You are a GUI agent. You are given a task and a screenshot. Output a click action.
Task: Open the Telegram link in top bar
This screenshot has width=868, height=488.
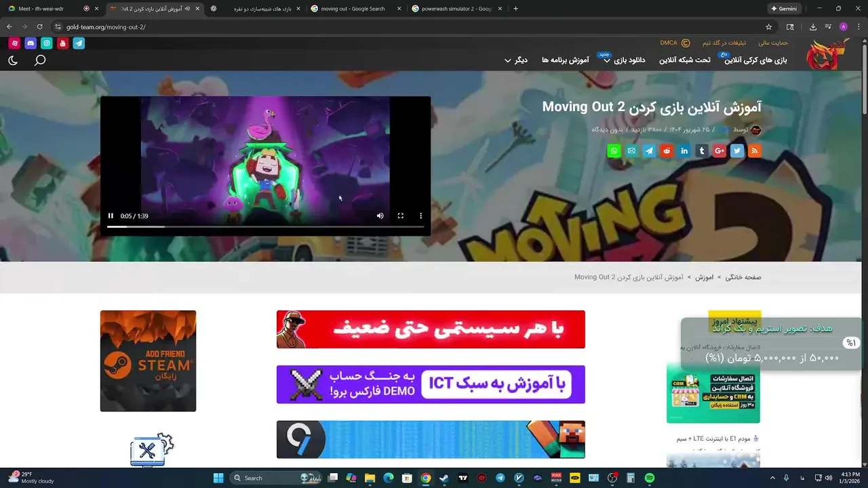79,43
